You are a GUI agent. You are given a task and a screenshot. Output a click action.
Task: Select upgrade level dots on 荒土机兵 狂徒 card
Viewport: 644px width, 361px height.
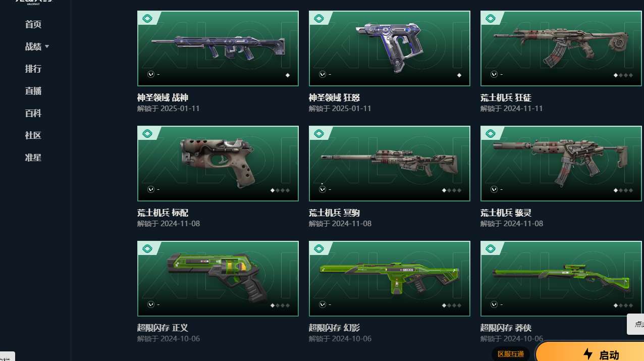623,75
